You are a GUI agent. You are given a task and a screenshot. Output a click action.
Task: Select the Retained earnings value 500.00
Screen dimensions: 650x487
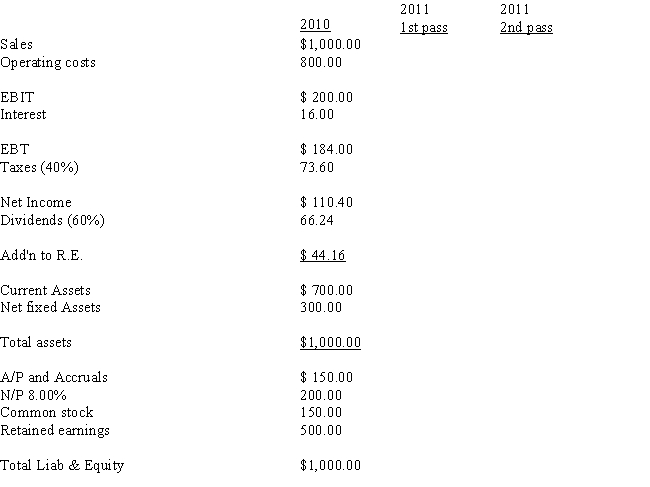[321, 430]
